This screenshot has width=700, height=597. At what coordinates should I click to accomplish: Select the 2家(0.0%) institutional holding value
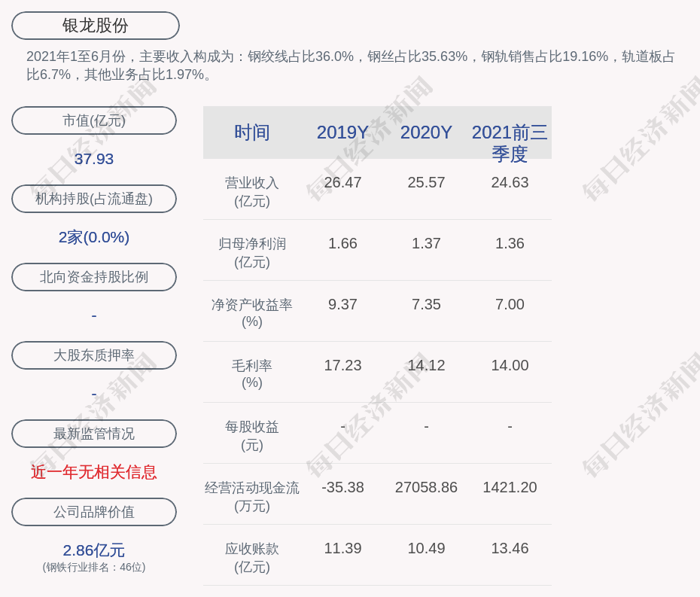point(94,237)
